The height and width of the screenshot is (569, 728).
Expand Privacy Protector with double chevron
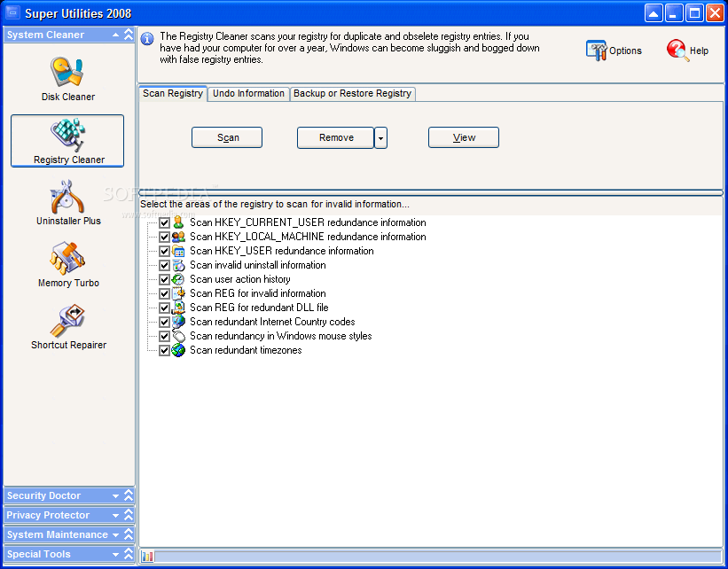click(129, 515)
